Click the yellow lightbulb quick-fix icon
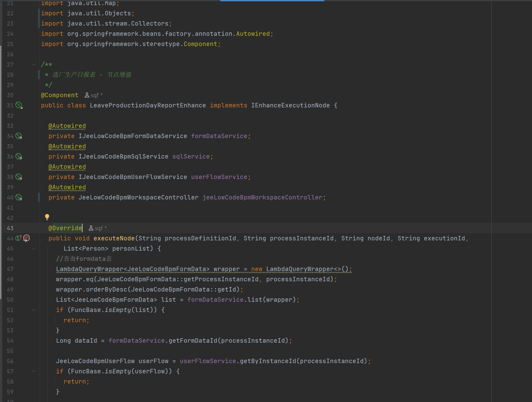The image size is (532, 402). coord(47,217)
